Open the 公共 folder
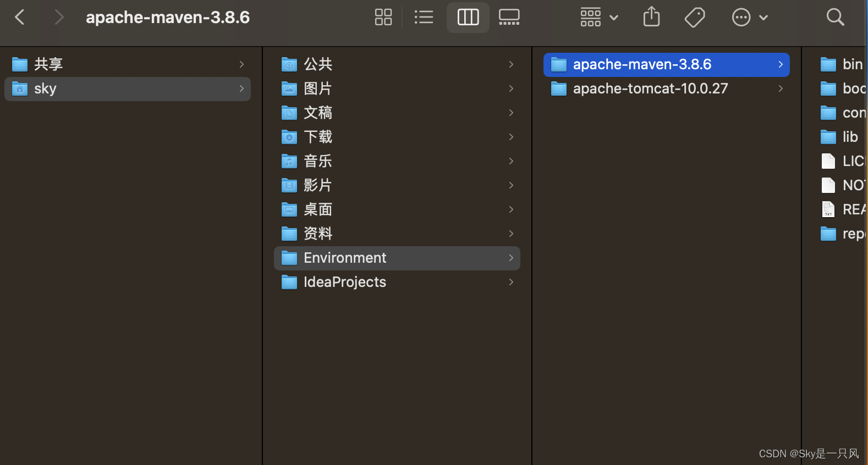 click(x=397, y=64)
